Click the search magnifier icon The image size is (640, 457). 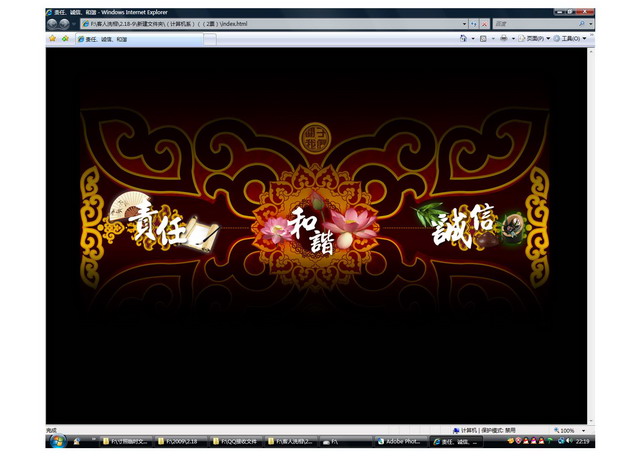[581, 22]
